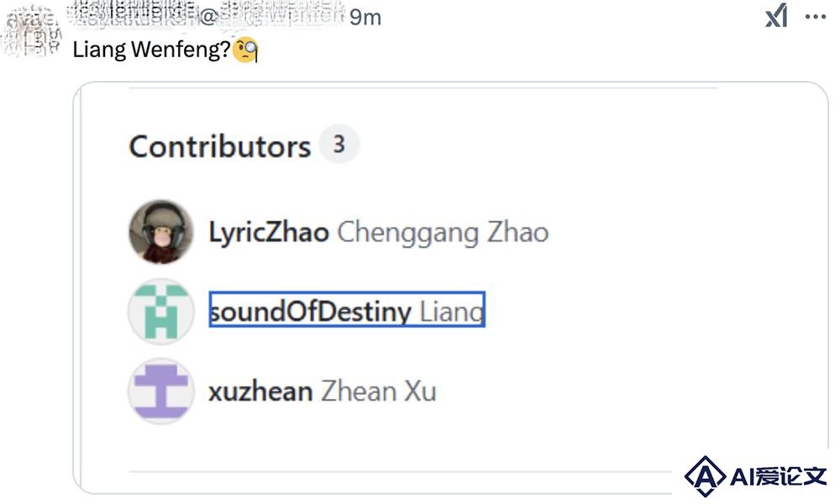This screenshot has height=504, width=840.
Task: Click the Zhean Xu full name
Action: click(378, 391)
